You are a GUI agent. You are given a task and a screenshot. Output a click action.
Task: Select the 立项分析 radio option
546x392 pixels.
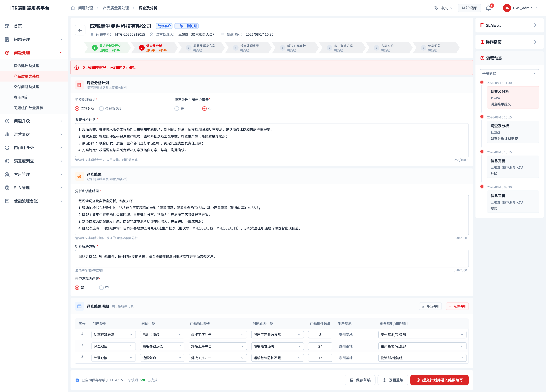tap(77, 109)
